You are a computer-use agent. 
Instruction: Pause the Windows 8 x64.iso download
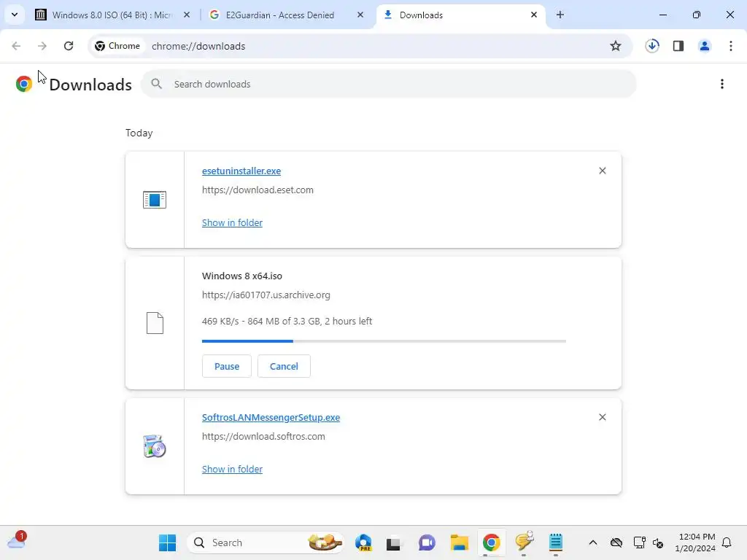pyautogui.click(x=227, y=366)
